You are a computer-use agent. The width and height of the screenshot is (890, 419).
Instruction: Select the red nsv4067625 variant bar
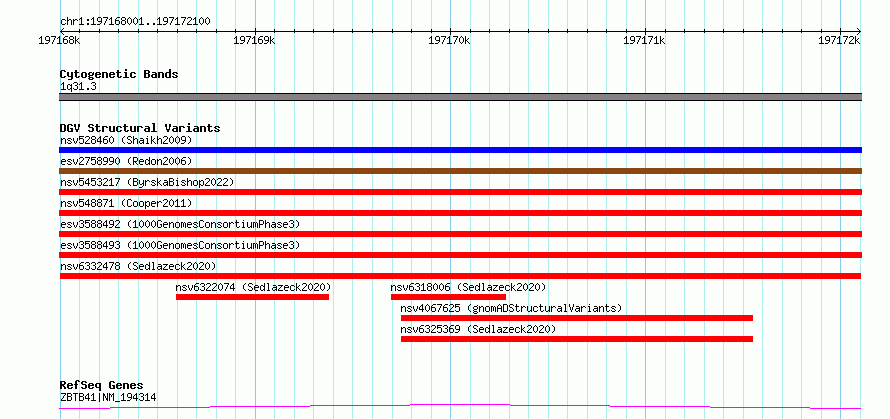[577, 318]
